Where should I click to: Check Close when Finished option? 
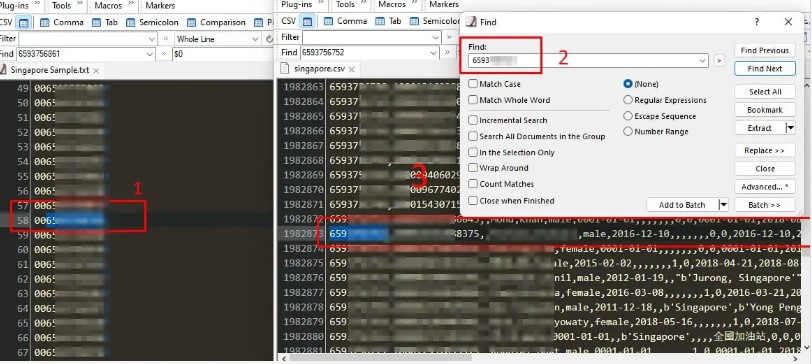(473, 200)
